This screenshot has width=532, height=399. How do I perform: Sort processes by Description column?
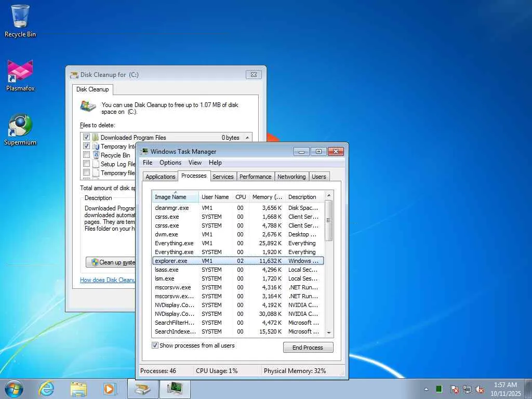(x=304, y=197)
